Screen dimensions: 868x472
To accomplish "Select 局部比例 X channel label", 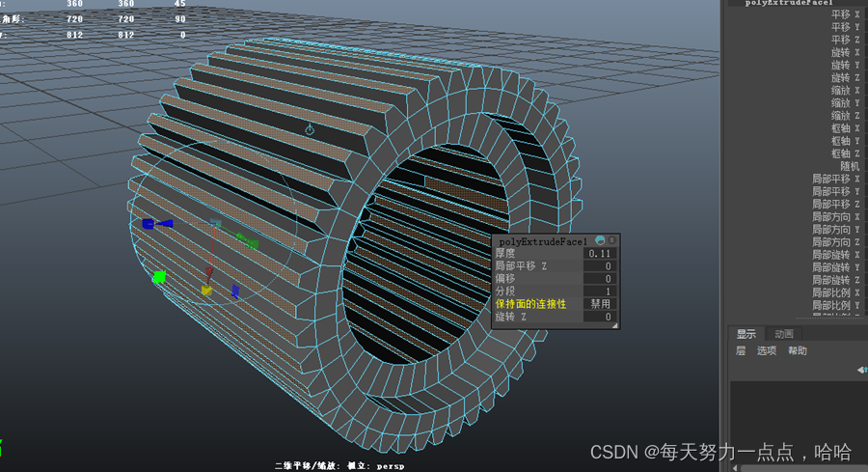I will click(836, 292).
